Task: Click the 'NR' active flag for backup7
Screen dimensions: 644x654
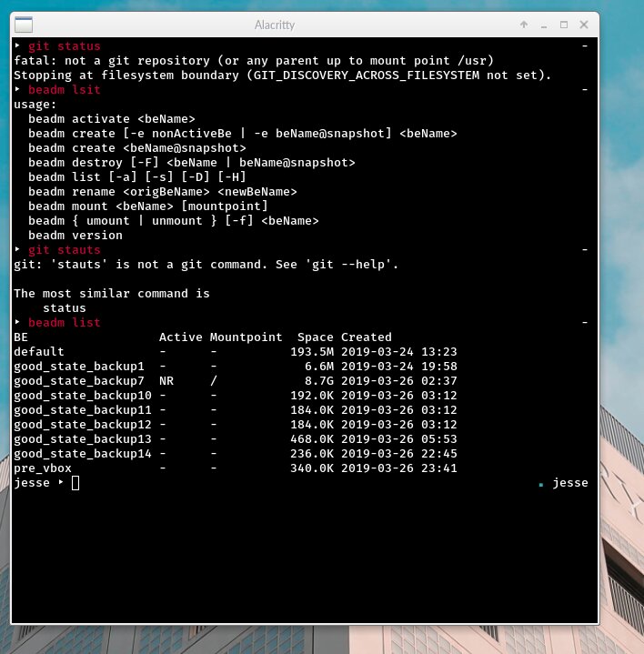Action: pyautogui.click(x=166, y=381)
